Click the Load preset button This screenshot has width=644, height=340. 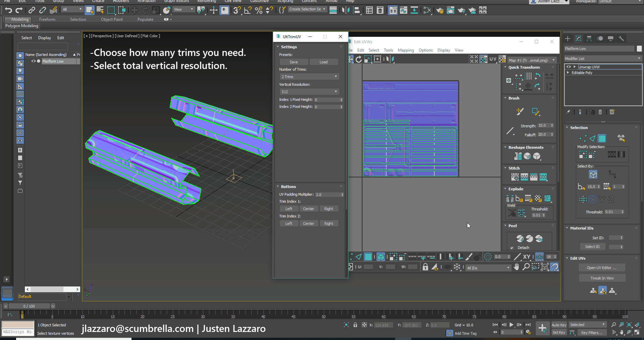(324, 62)
